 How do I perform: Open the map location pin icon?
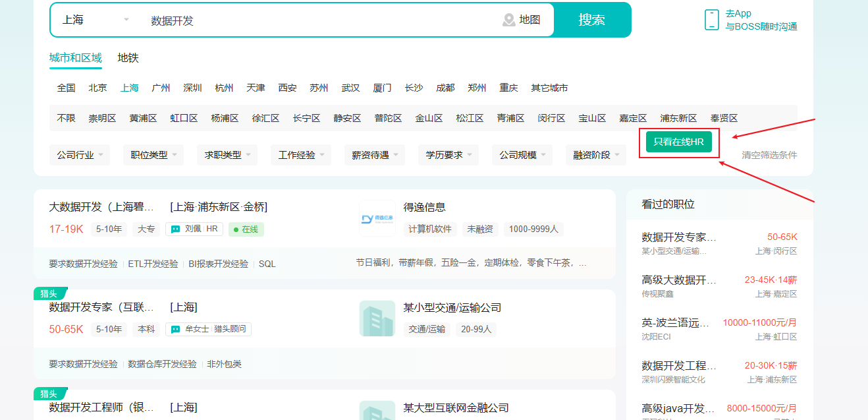508,20
